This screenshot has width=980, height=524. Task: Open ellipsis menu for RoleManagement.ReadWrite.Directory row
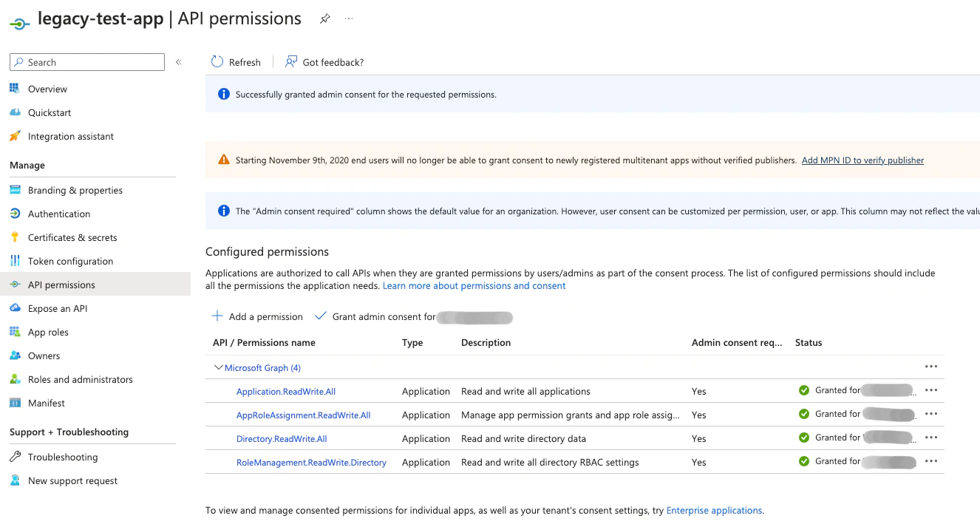(x=930, y=461)
